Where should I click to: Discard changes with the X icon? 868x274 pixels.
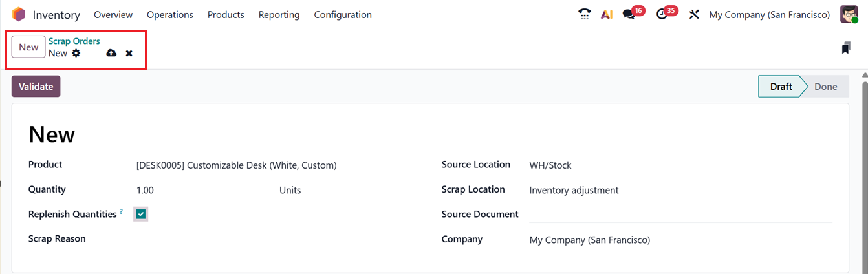pos(129,53)
